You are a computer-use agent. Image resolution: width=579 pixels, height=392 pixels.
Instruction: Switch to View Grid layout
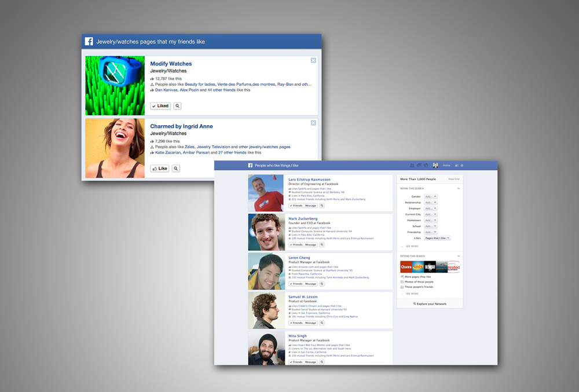point(453,179)
